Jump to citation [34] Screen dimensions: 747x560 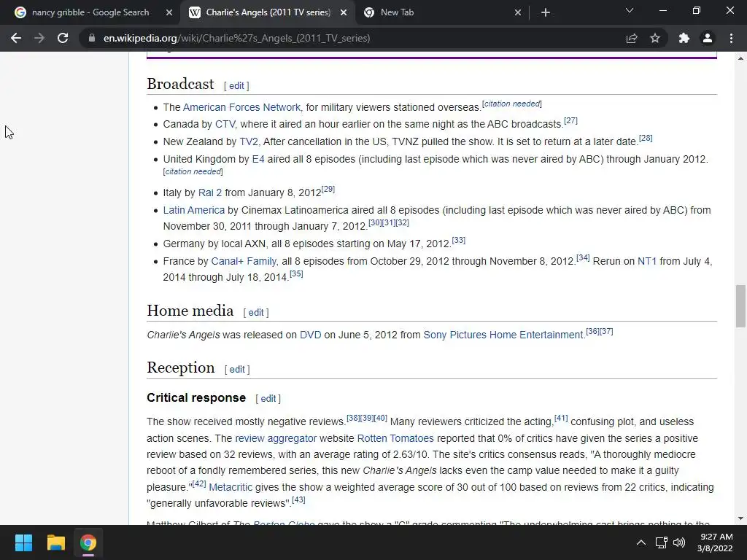click(x=583, y=257)
